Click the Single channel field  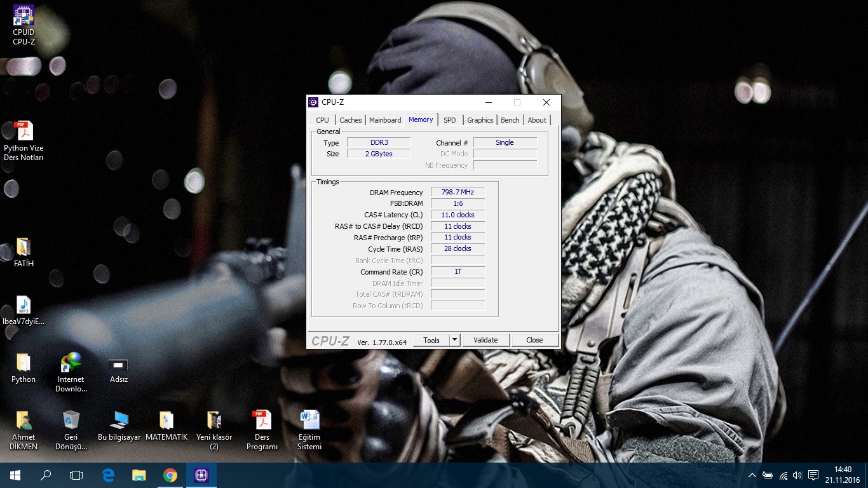coord(505,142)
